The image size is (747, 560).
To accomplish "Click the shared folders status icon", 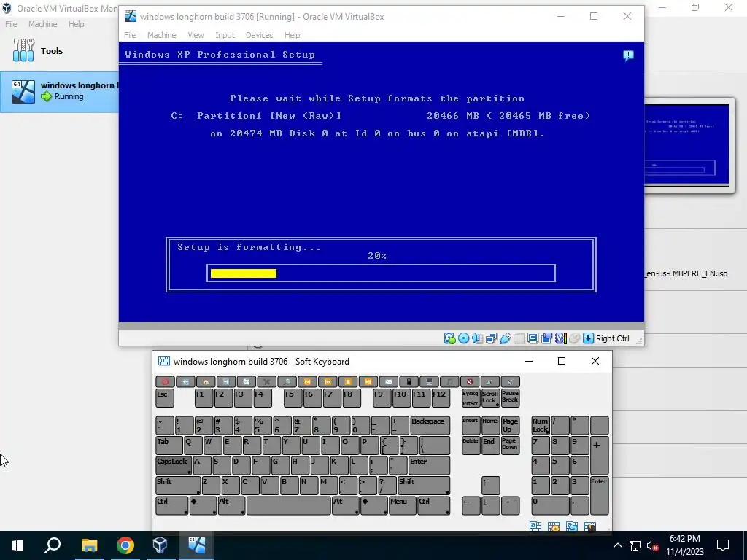I will tap(519, 338).
